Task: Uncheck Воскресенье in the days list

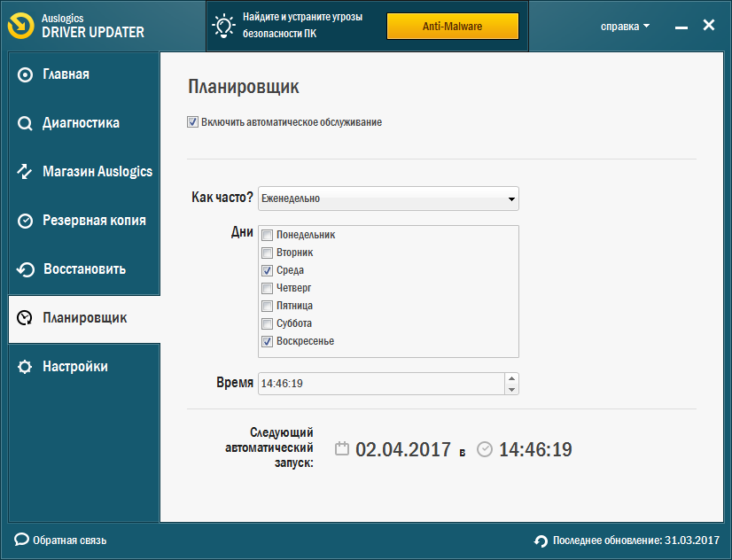Action: pyautogui.click(x=267, y=340)
